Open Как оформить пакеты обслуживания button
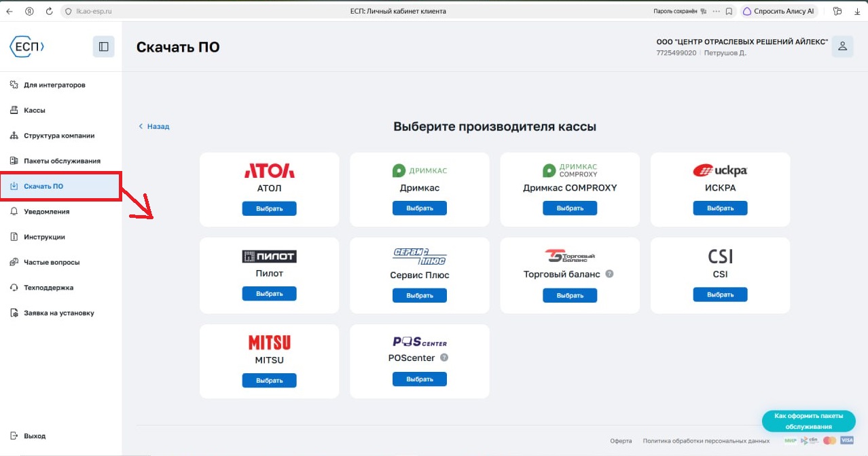The image size is (868, 456). (808, 421)
